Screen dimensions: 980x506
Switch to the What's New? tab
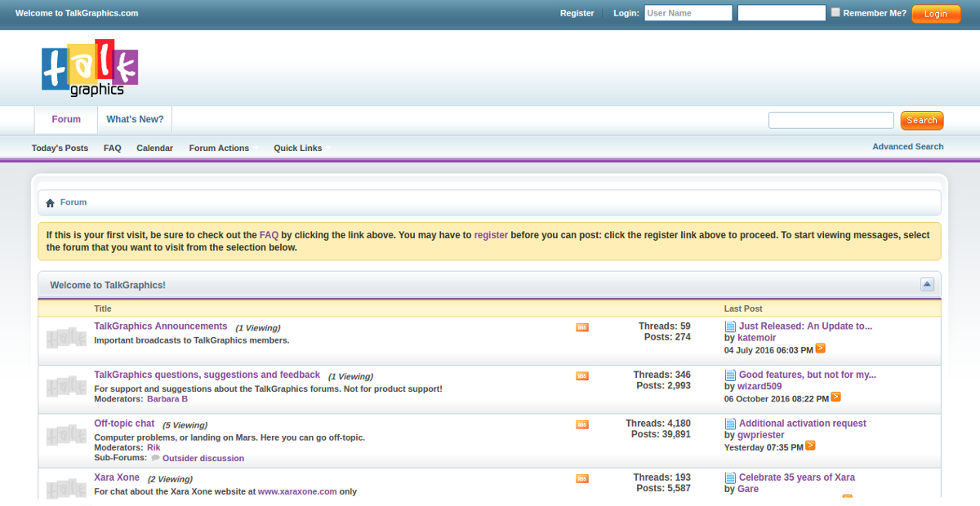[x=135, y=119]
